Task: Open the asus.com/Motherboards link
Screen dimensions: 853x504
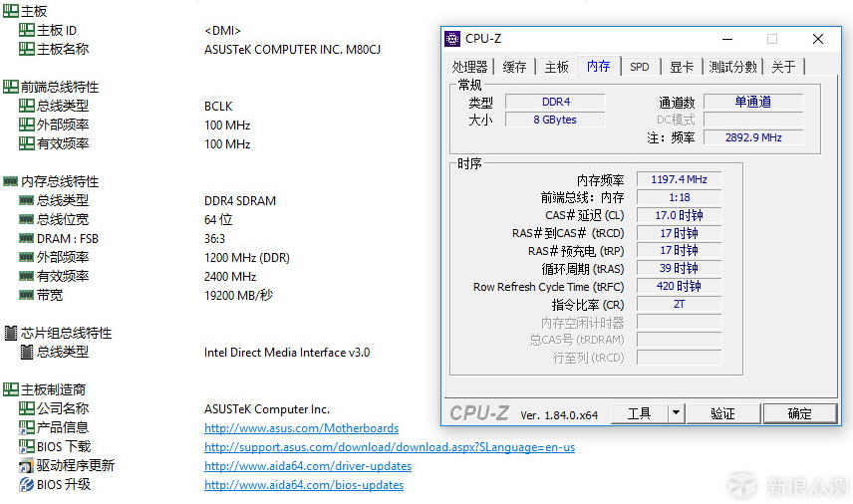Action: [x=301, y=428]
